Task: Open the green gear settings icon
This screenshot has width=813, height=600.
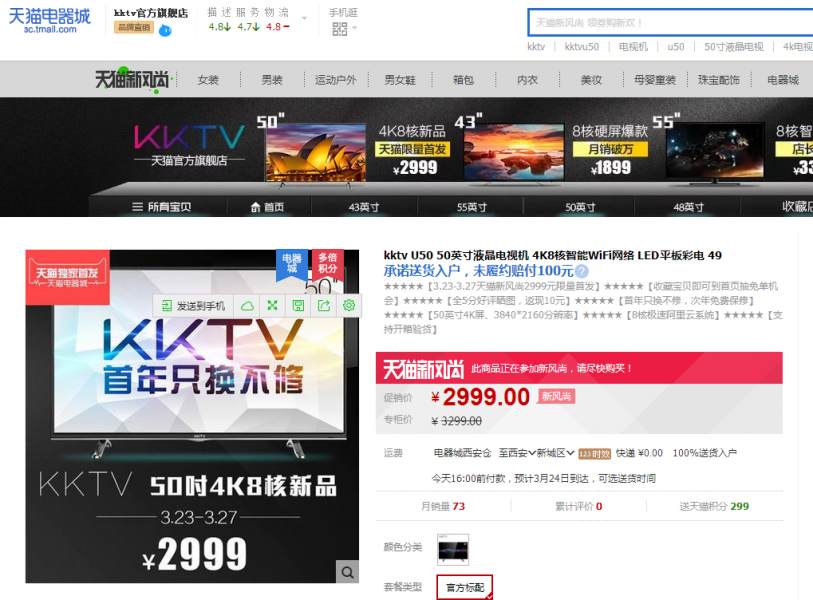Action: tap(349, 305)
